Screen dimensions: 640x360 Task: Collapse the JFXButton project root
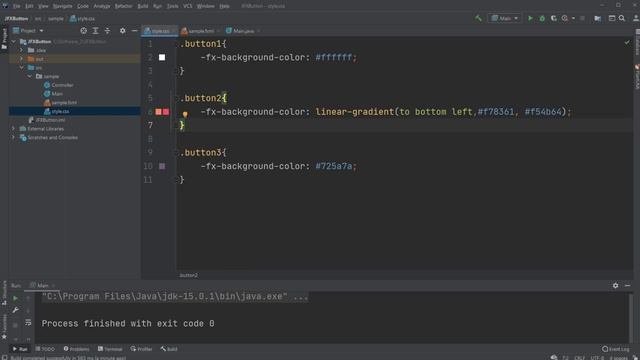click(13, 42)
